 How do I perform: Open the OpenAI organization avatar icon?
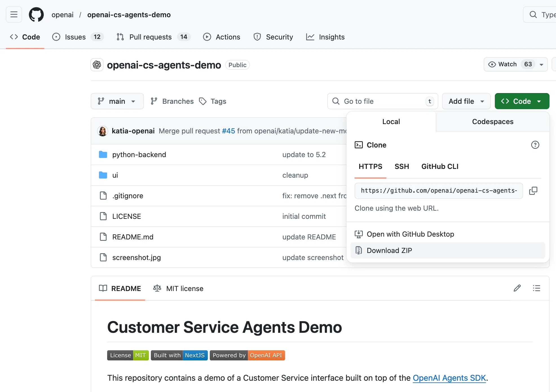point(97,65)
